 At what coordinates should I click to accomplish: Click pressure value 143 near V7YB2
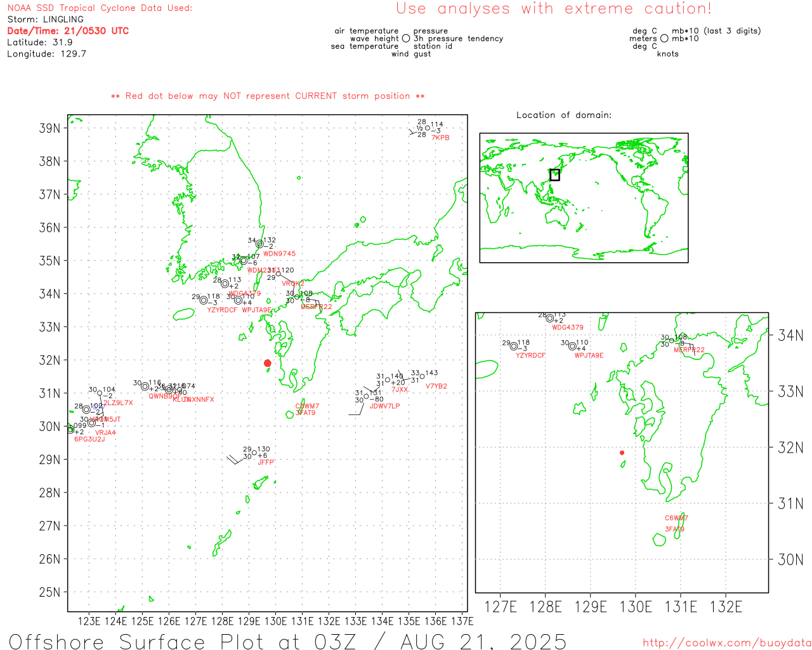(x=431, y=373)
